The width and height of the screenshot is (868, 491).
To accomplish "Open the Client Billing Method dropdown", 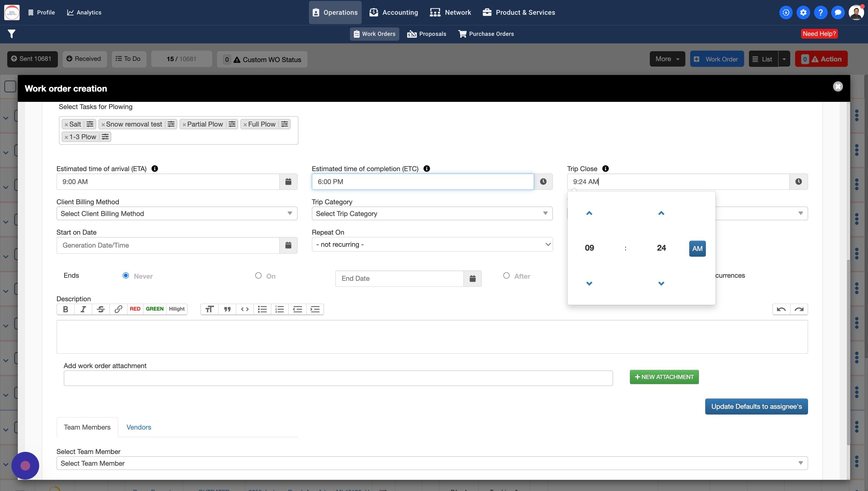I will click(177, 214).
